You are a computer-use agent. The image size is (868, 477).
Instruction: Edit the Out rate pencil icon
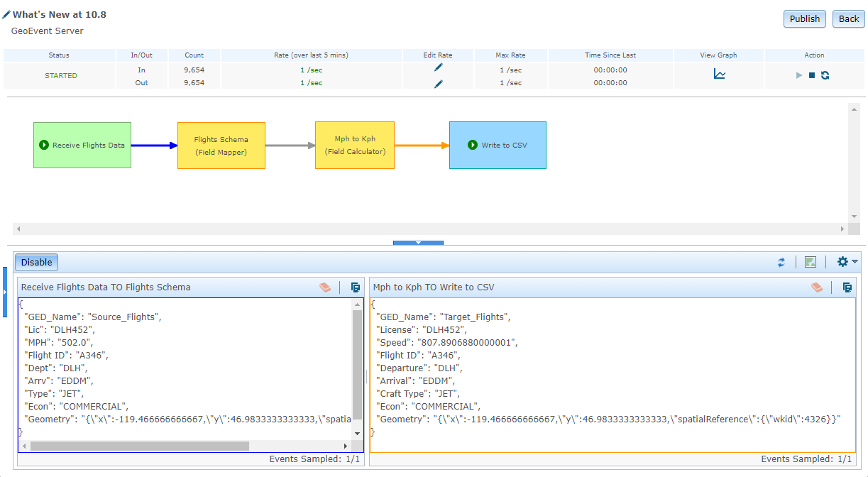click(x=438, y=84)
